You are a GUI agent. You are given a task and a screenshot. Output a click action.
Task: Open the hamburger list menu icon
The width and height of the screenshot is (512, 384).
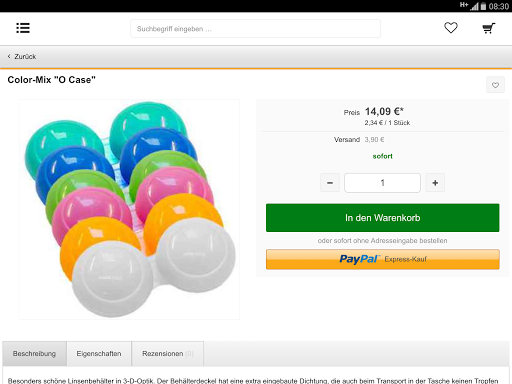coord(23,28)
